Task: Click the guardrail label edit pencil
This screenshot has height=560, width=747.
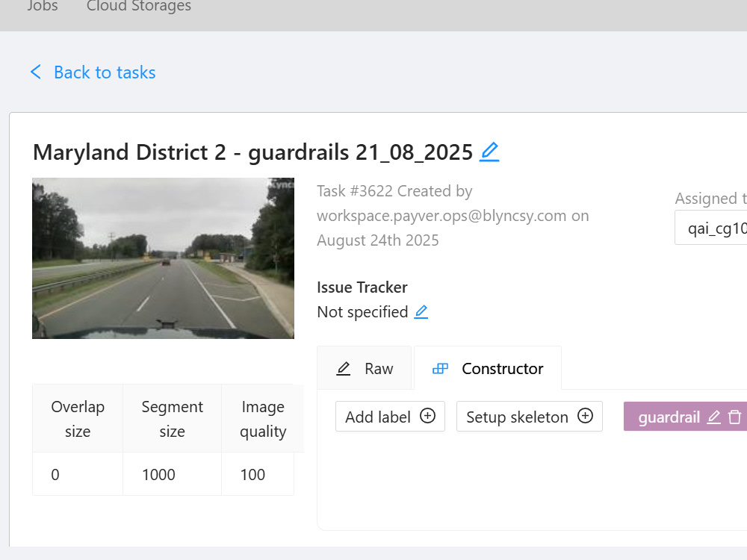Action: pos(713,417)
